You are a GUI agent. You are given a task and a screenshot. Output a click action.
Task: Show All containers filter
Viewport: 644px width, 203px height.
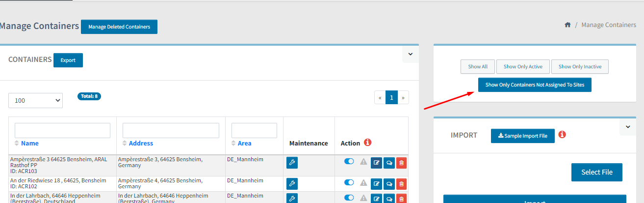[x=478, y=66]
